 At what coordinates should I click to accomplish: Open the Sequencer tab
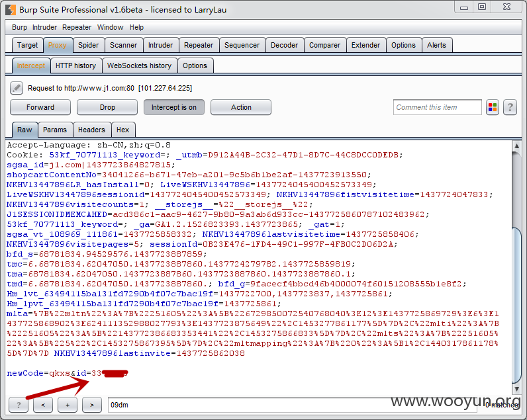click(x=242, y=46)
